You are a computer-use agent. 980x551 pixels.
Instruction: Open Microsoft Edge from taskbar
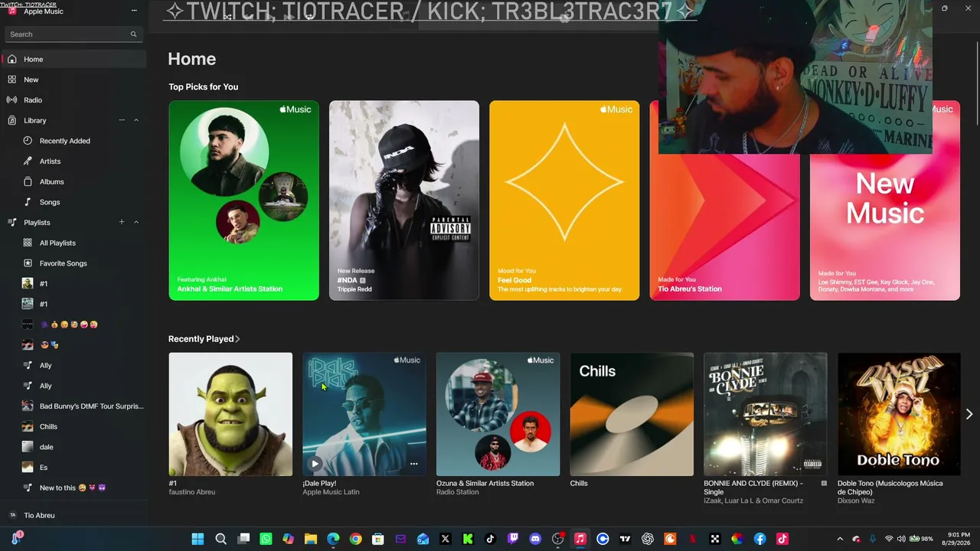[333, 539]
